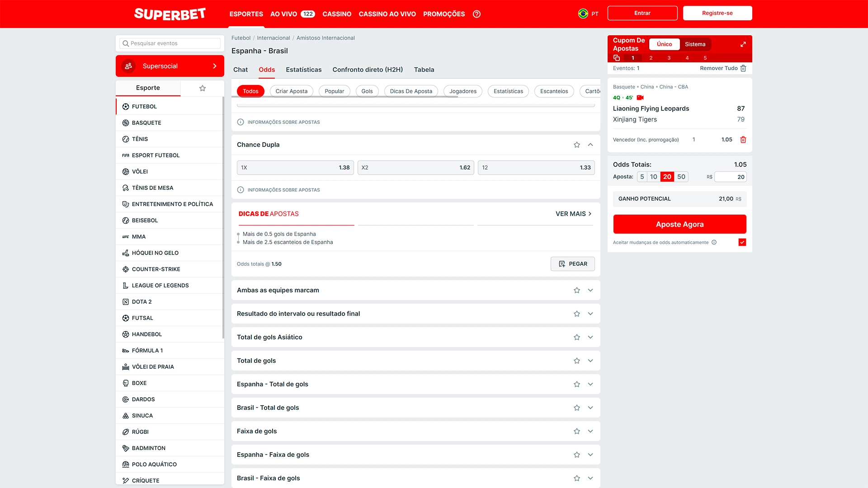Expand Total de gols Asiático market

590,337
